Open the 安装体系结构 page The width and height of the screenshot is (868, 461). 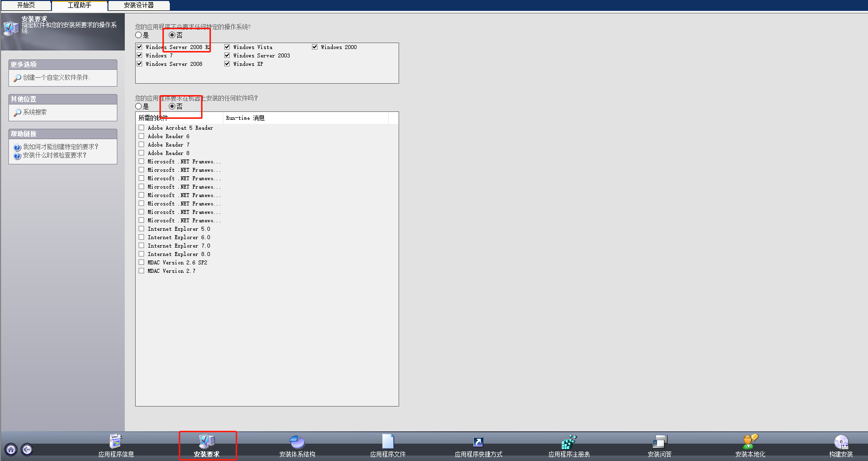coord(297,445)
